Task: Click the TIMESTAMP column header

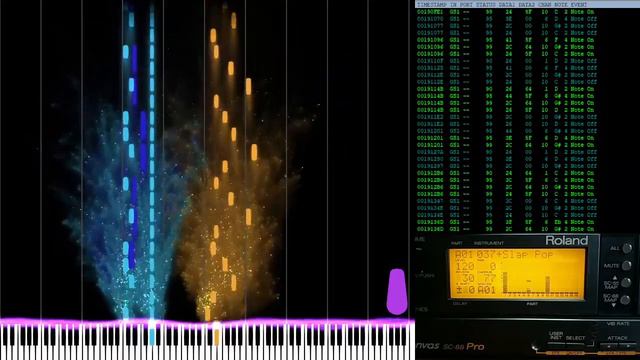Action: pos(432,4)
